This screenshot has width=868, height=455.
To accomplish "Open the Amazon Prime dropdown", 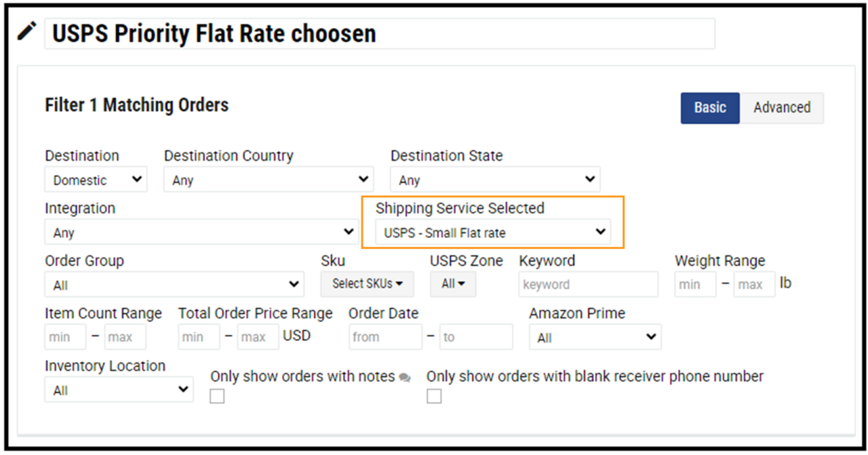I will click(x=595, y=337).
